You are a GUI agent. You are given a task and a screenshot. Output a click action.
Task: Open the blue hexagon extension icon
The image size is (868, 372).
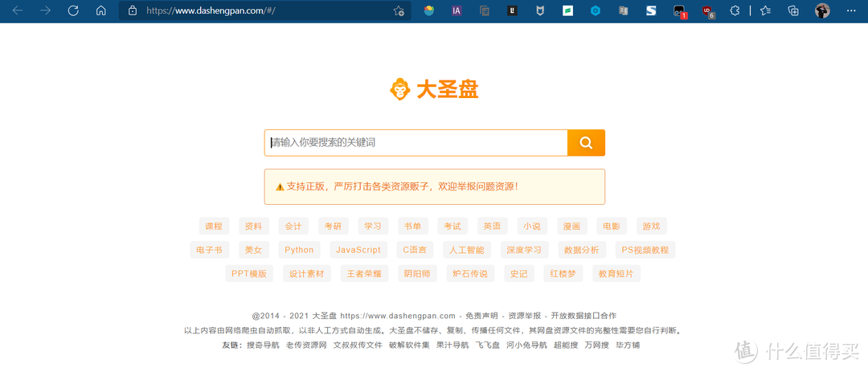(595, 10)
